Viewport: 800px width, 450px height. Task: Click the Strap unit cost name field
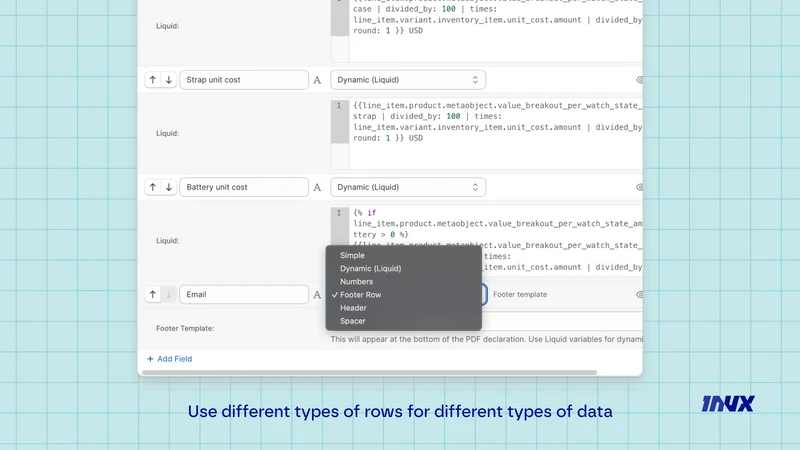pyautogui.click(x=244, y=80)
